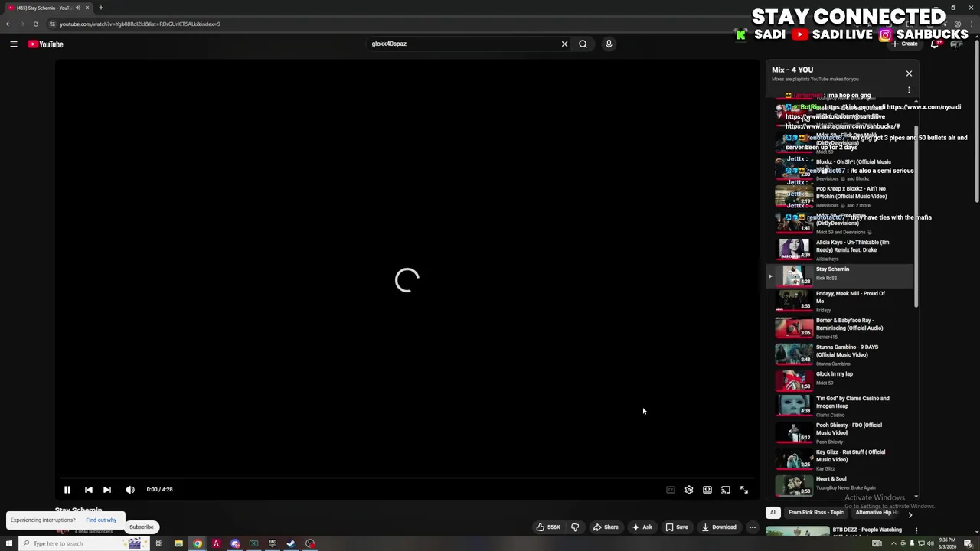This screenshot has width=980, height=551.
Task: Select From Rick Ross - Topic chip
Action: (815, 513)
